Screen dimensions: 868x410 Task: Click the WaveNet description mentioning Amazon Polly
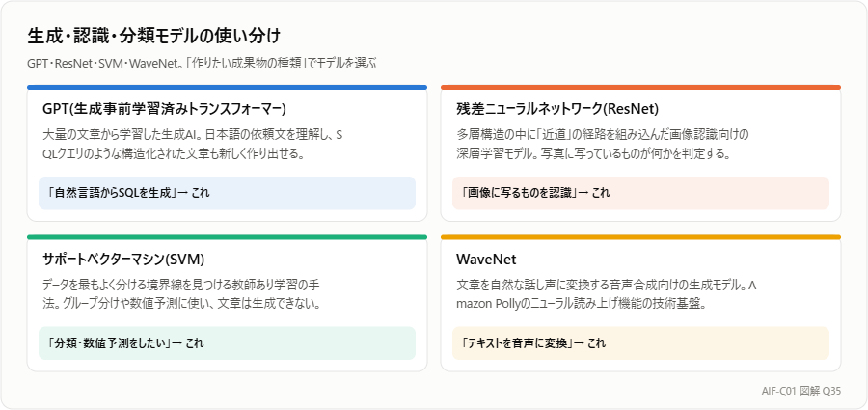pyautogui.click(x=607, y=295)
